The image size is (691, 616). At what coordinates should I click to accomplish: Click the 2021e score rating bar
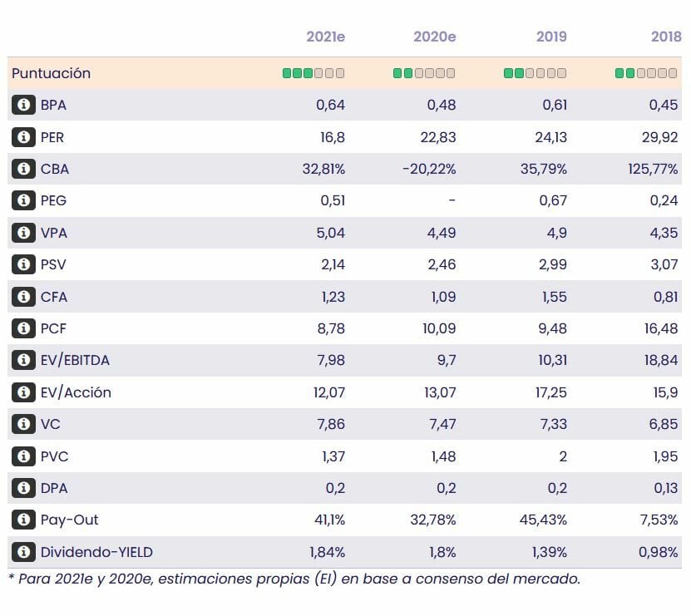(313, 73)
